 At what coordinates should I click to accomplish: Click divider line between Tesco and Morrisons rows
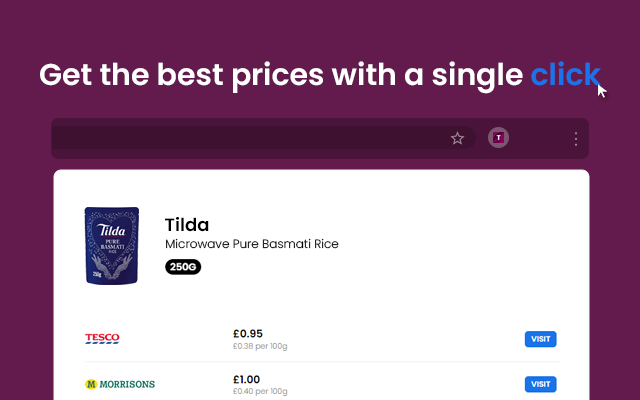322,362
